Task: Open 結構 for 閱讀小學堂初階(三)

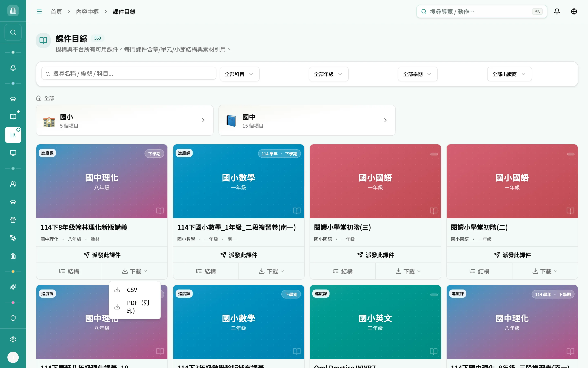Action: 343,271
